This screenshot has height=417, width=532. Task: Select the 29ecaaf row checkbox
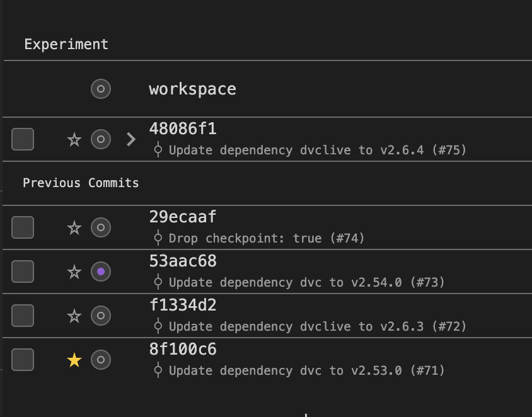[23, 227]
